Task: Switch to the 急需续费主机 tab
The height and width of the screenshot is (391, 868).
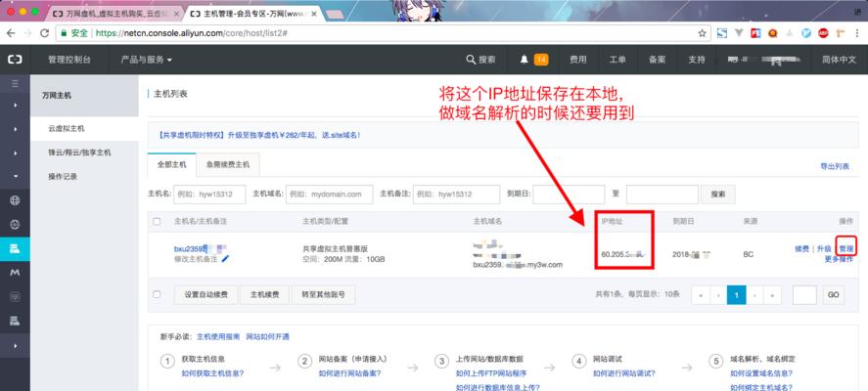Action: click(x=227, y=165)
